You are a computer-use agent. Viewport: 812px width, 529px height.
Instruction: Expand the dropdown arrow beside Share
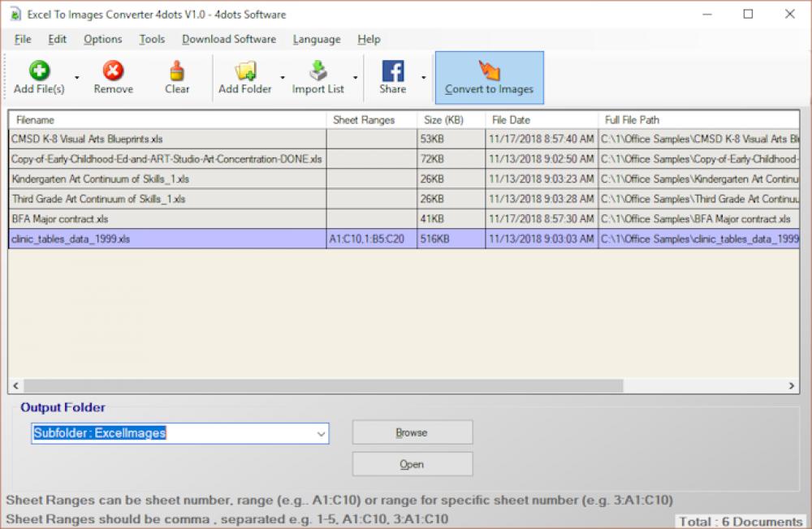(x=423, y=77)
